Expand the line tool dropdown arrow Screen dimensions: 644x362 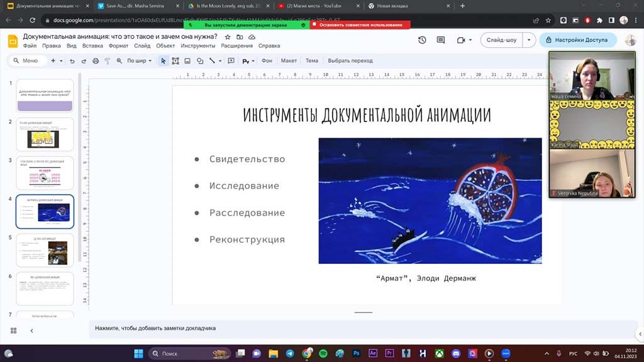click(x=220, y=61)
